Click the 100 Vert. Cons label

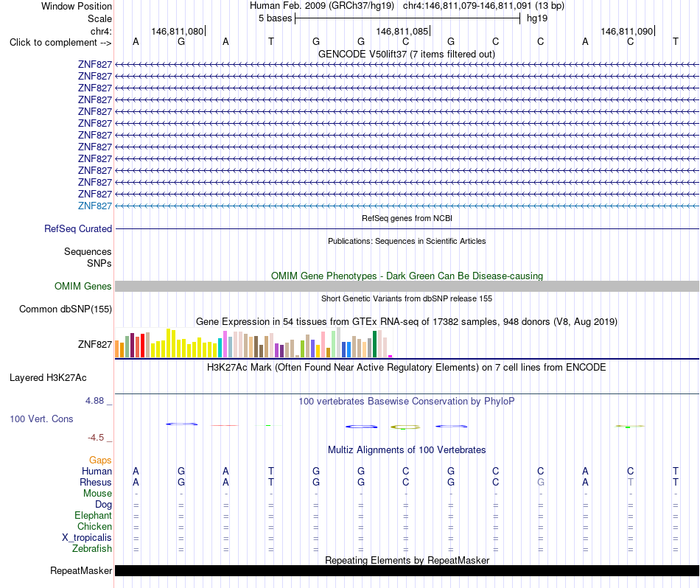pos(41,419)
